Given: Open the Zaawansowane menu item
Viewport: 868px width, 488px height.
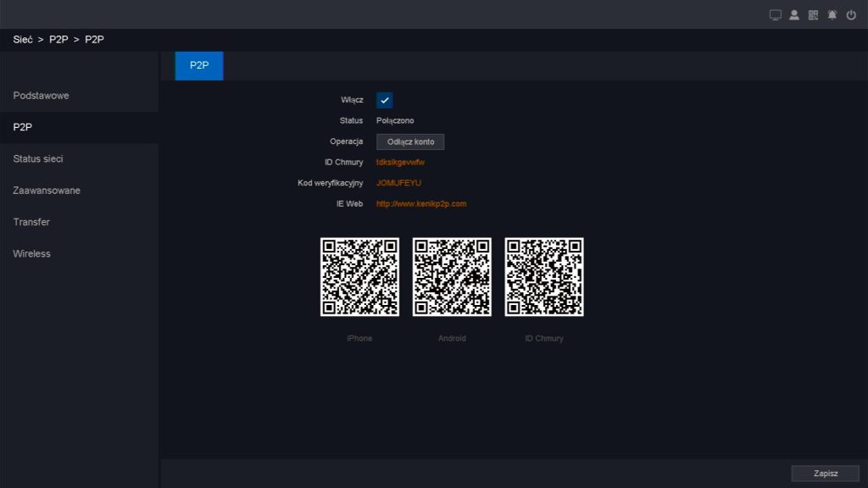Looking at the screenshot, I should tap(47, 191).
